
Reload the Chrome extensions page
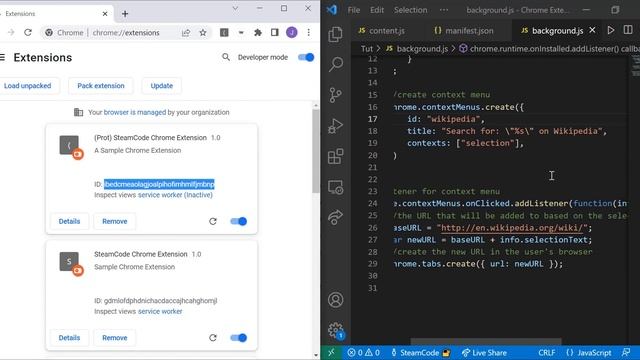tap(28, 33)
